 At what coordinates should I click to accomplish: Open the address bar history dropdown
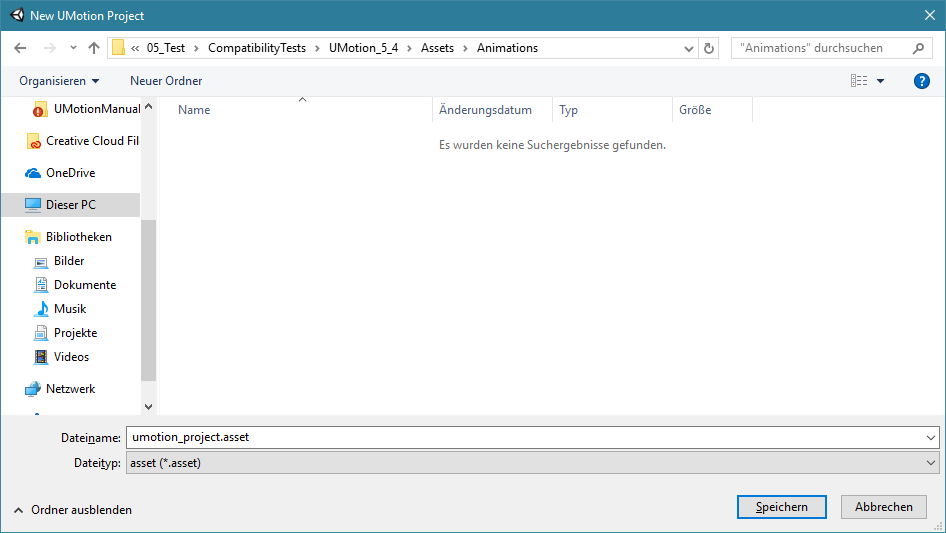pos(689,48)
